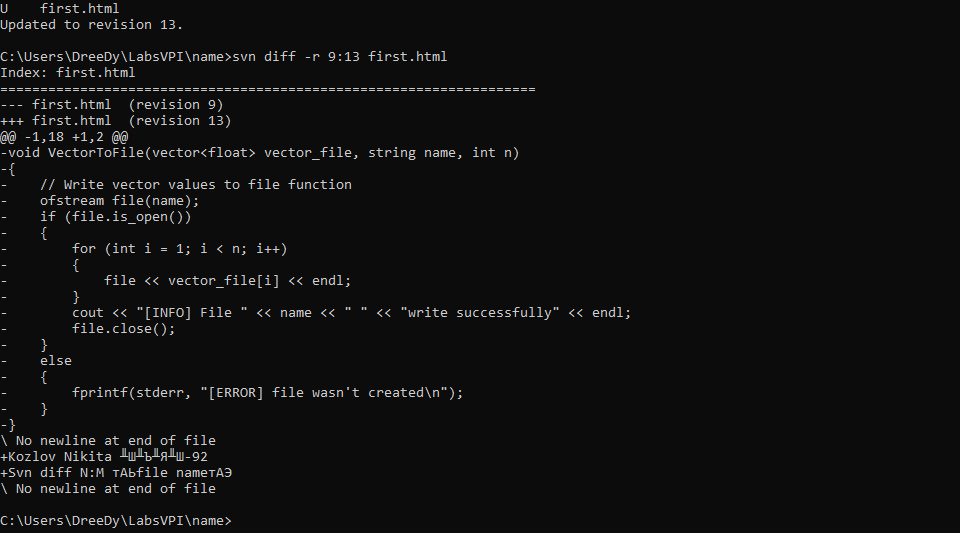Click the 'Index: first.html' line
Screen dimensions: 960x533
67,73
